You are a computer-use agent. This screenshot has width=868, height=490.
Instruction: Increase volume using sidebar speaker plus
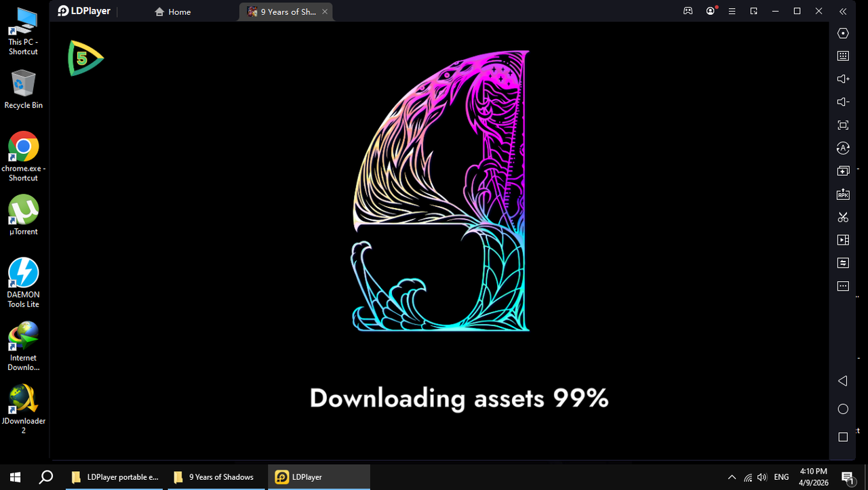tap(843, 79)
